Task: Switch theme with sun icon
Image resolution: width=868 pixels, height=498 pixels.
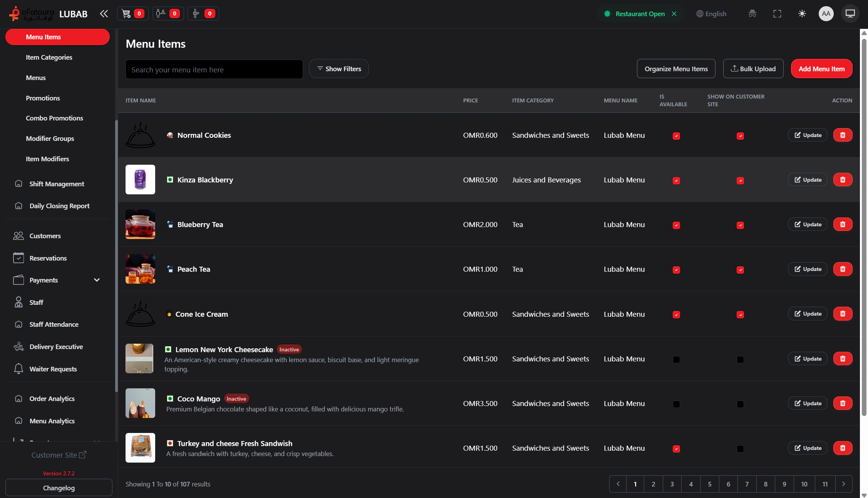Action: point(802,14)
